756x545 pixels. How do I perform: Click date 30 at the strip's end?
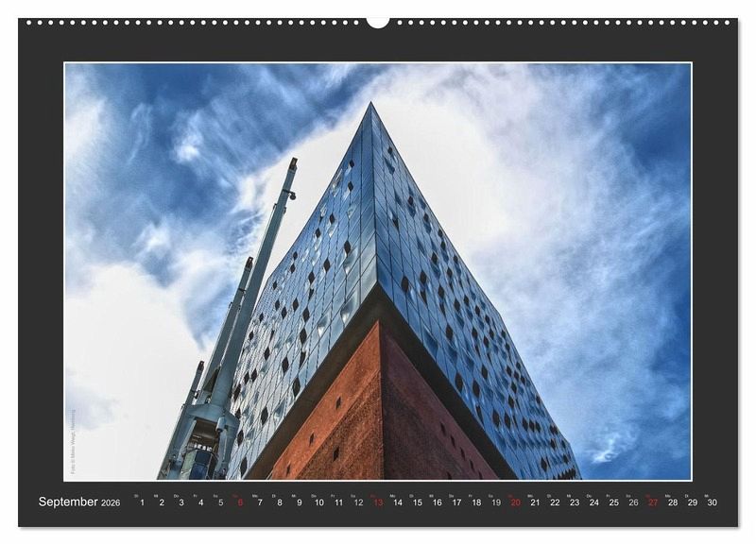[x=712, y=502]
